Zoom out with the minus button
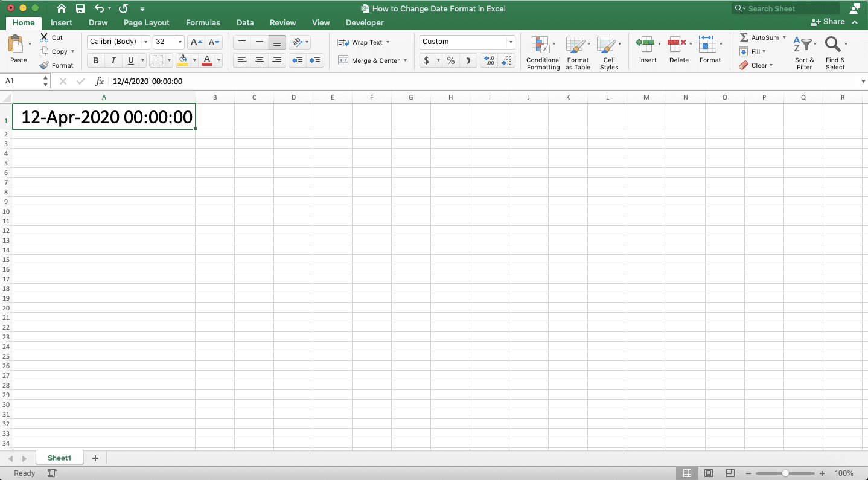868x480 pixels. pyautogui.click(x=748, y=473)
